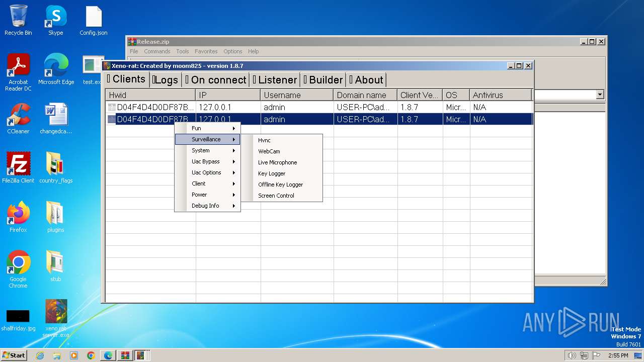Switch to Xeno-rat taskbar button
Image resolution: width=644 pixels, height=362 pixels.
tap(141, 355)
